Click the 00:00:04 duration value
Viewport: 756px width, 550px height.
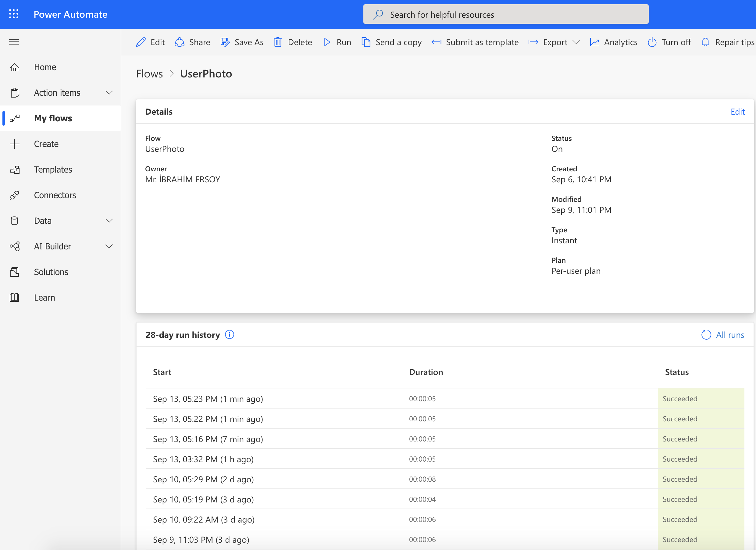422,499
